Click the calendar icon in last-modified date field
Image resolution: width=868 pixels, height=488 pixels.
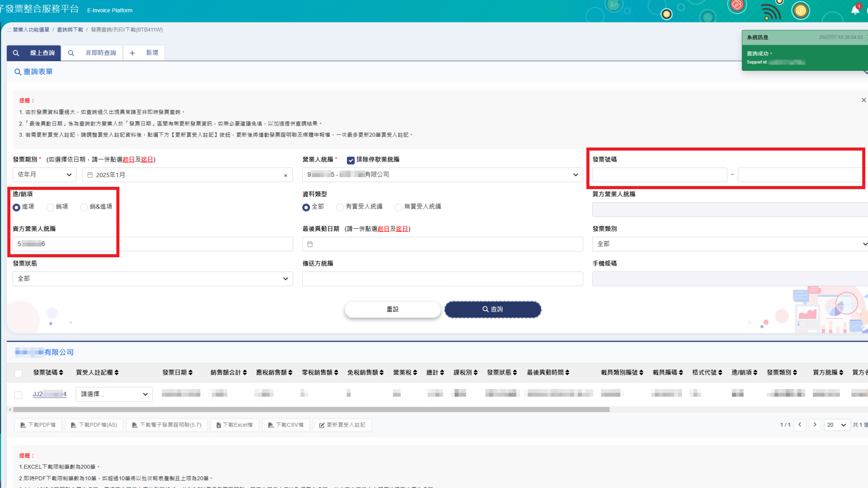(310, 244)
